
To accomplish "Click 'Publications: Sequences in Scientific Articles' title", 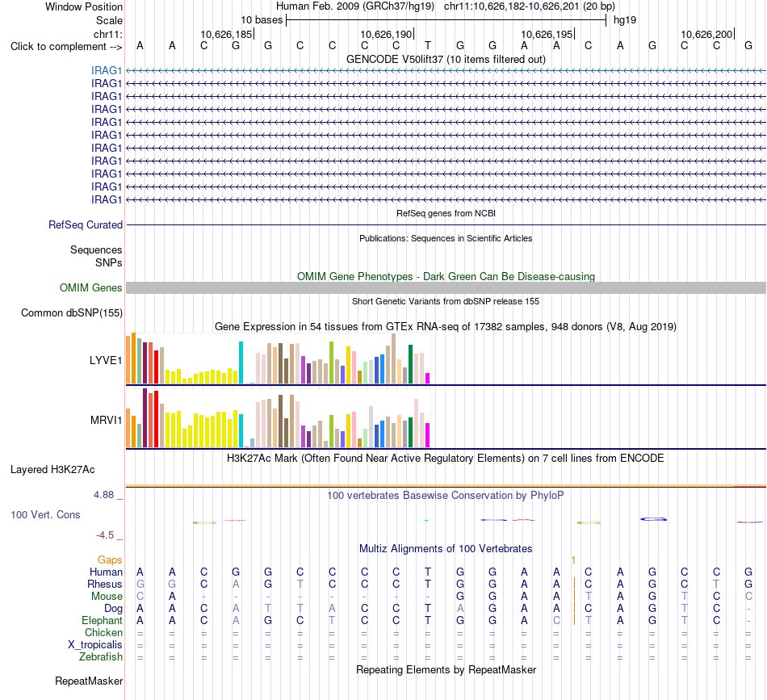I will [x=446, y=238].
